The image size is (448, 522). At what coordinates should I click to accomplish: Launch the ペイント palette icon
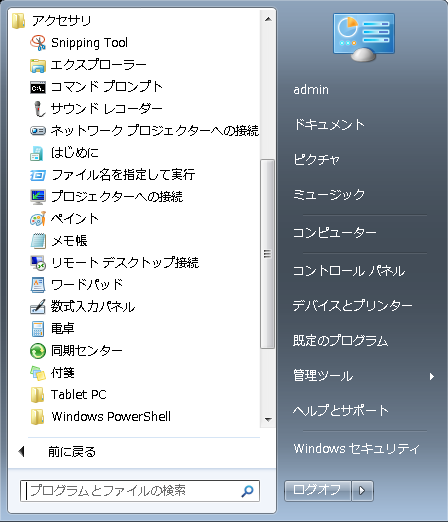(x=38, y=219)
